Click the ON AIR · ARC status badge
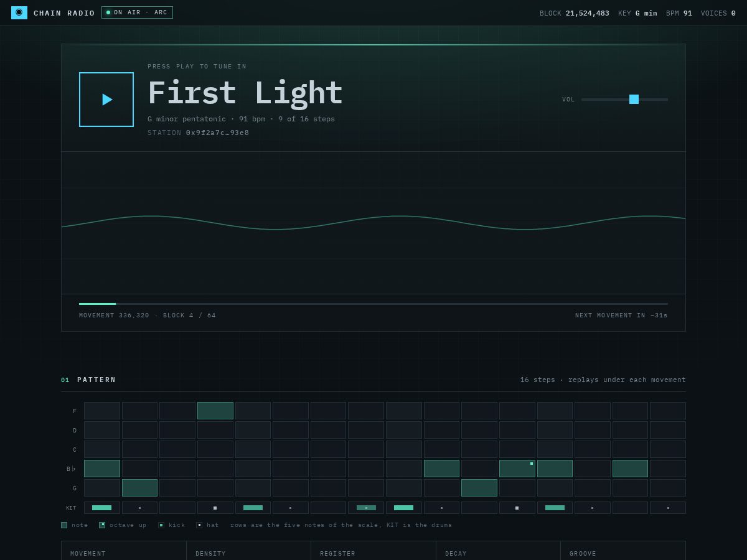 tap(137, 12)
